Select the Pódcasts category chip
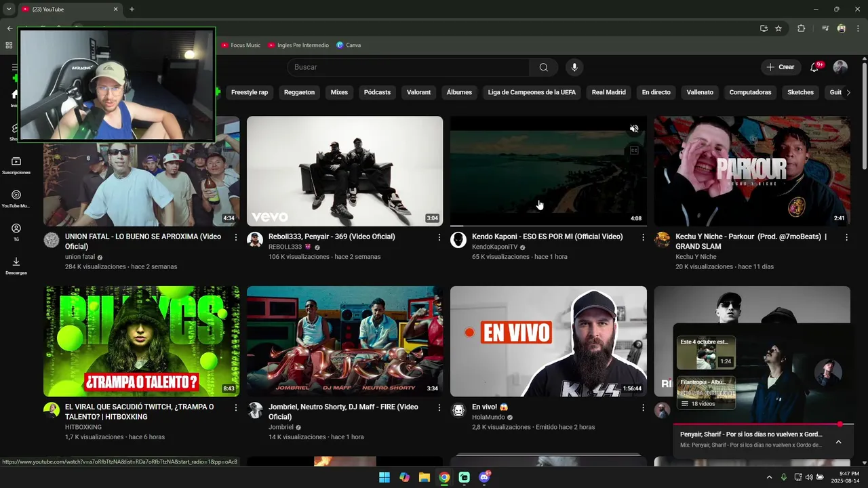Screen dimensions: 868x488 pyautogui.click(x=377, y=92)
